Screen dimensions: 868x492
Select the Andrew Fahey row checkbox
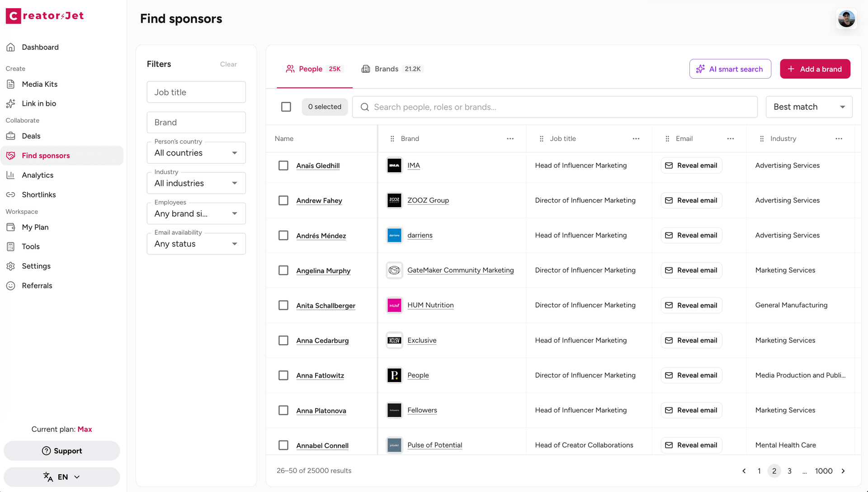(x=283, y=200)
